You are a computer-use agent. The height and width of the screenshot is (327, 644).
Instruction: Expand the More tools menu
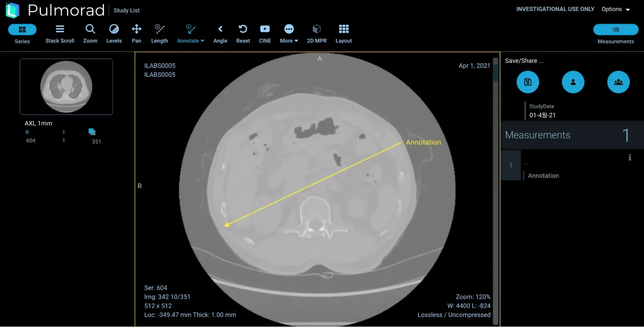(x=289, y=33)
